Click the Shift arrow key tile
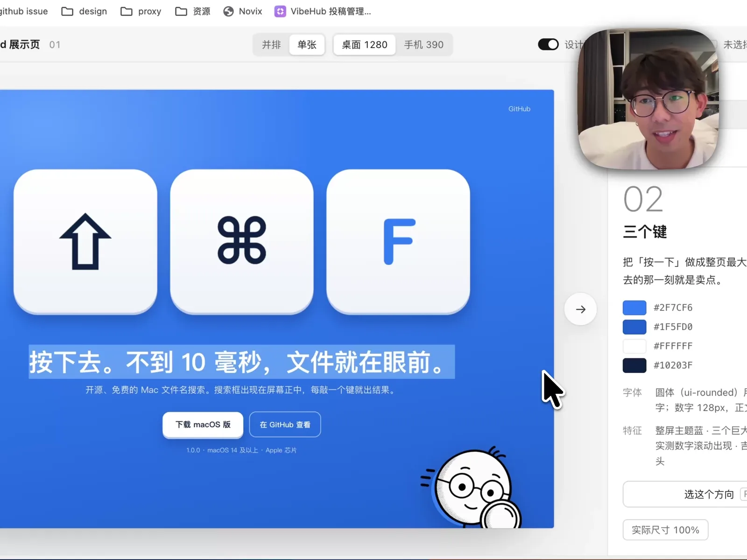Image resolution: width=747 pixels, height=560 pixels. [x=85, y=242]
